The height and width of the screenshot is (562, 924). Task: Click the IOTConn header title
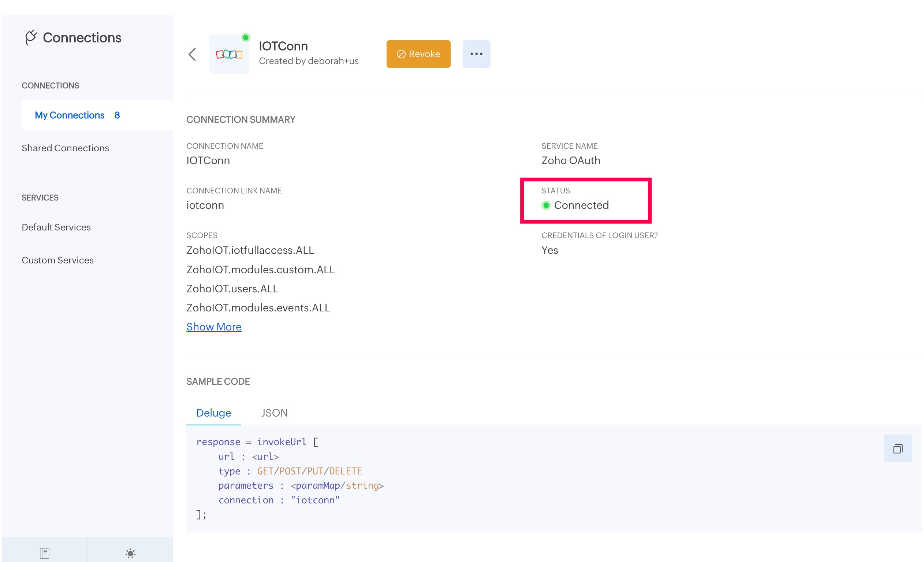[x=283, y=46]
